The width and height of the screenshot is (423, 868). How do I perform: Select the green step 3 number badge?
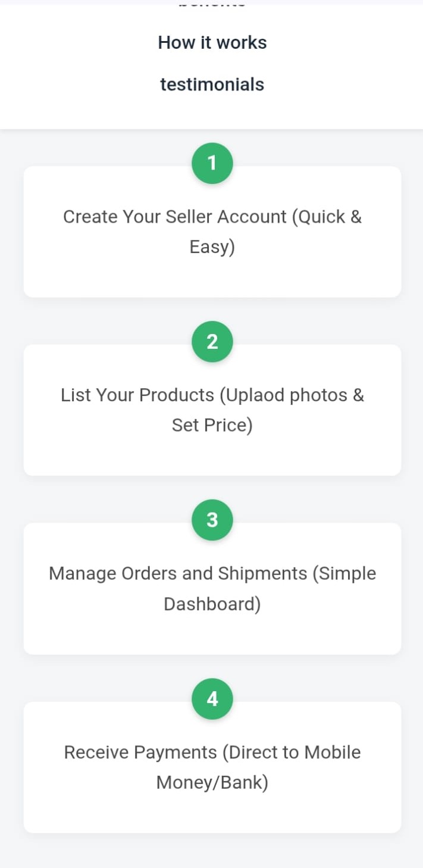212,520
